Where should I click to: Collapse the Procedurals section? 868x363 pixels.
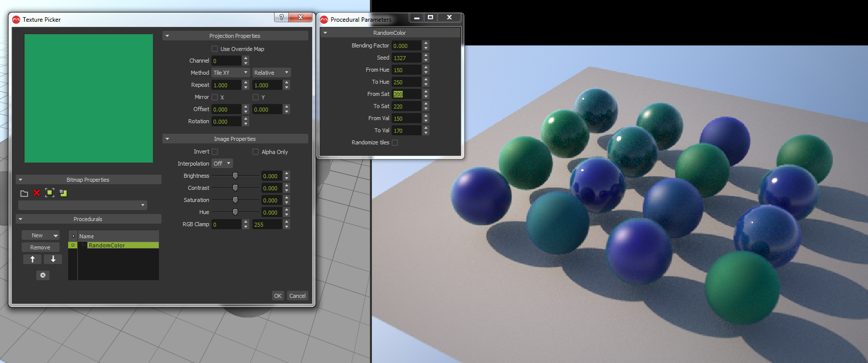click(20, 219)
